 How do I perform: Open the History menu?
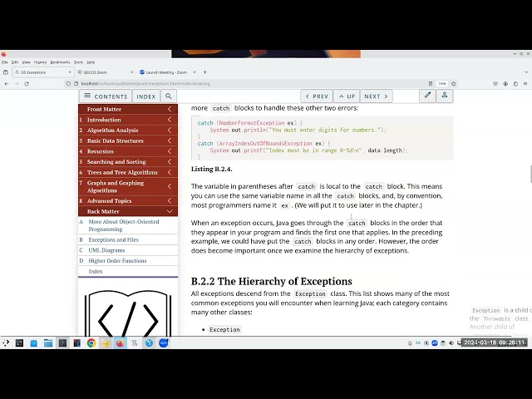tap(40, 62)
